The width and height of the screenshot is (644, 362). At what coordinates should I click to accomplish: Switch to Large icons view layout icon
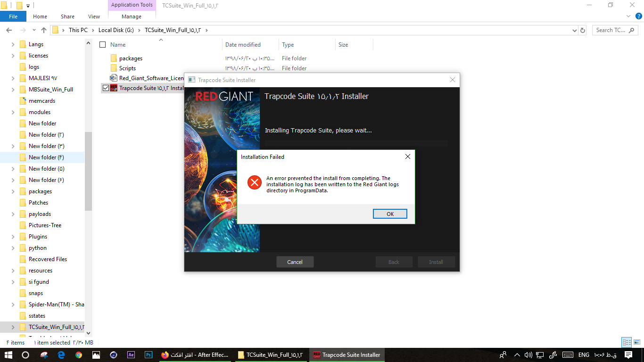click(636, 343)
